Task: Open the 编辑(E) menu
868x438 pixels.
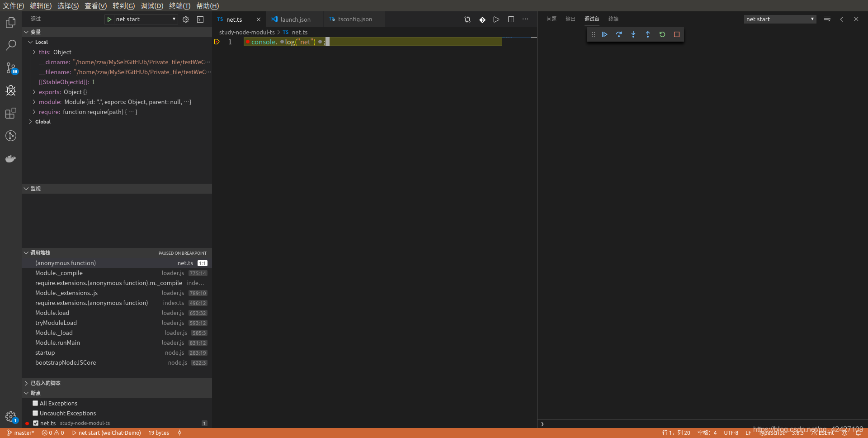Action: point(41,6)
